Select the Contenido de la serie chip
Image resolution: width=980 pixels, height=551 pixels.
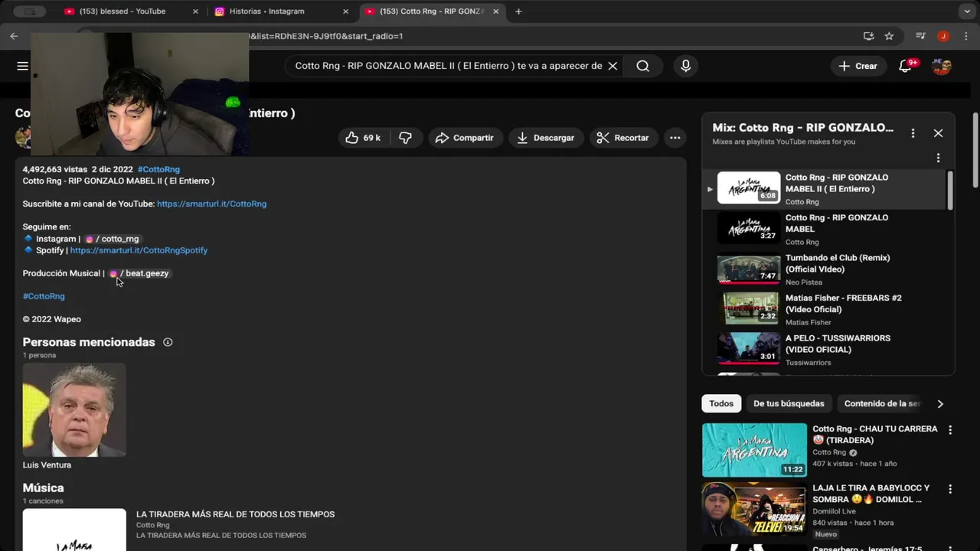click(882, 403)
